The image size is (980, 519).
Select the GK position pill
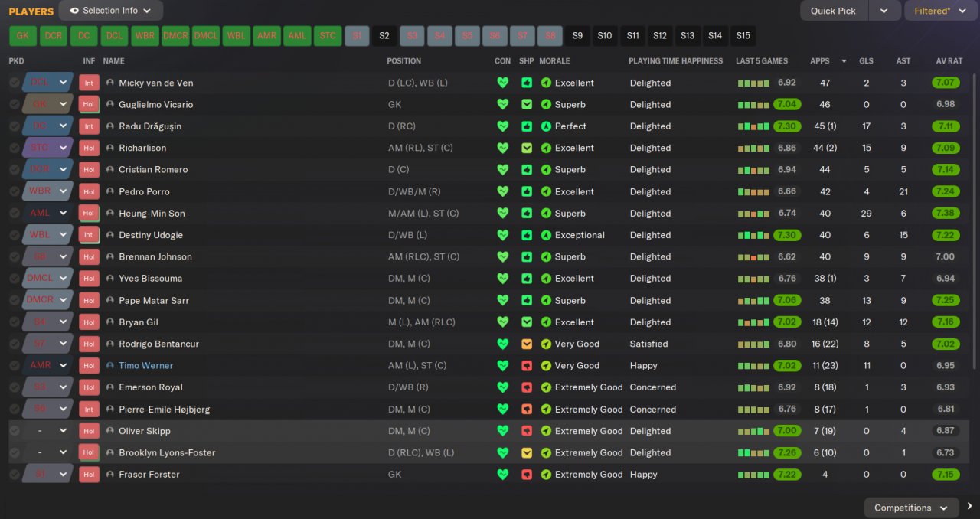pyautogui.click(x=23, y=35)
